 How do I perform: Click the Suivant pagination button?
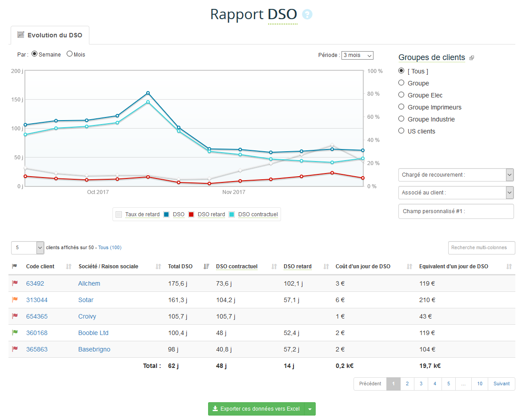pyautogui.click(x=502, y=384)
